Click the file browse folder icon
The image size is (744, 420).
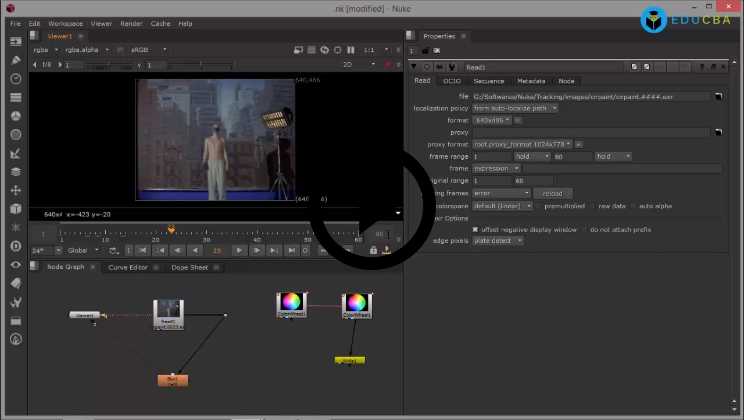[718, 96]
